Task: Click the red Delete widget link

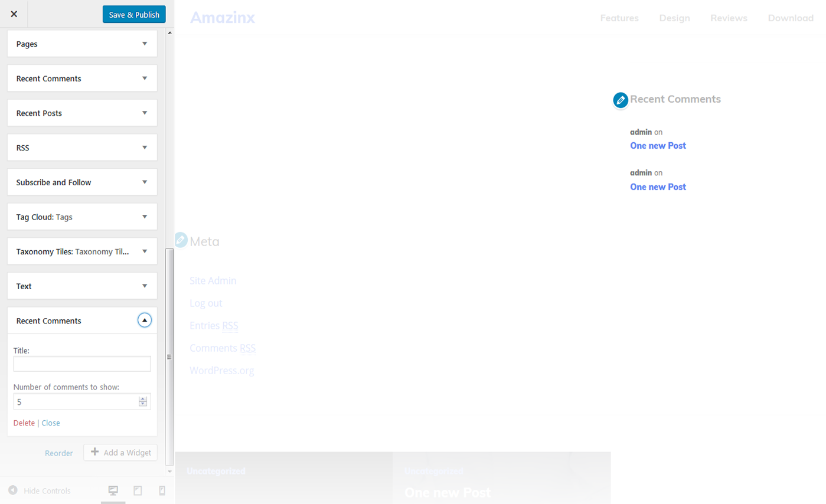Action: (24, 423)
